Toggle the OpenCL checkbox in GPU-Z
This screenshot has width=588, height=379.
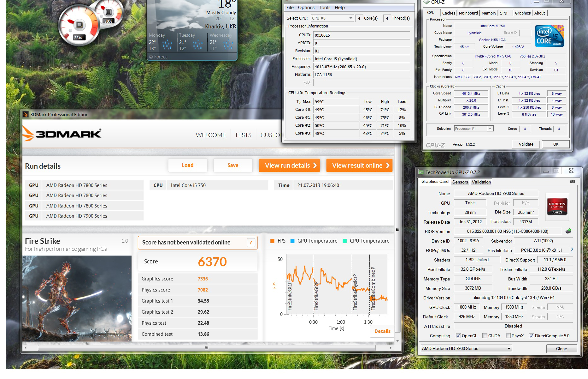pyautogui.click(x=458, y=336)
